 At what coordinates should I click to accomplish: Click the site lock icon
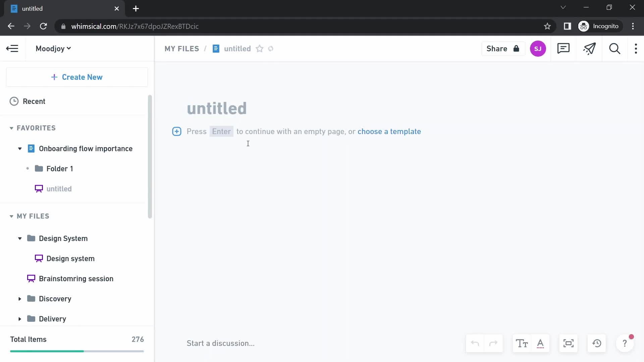pos(63,26)
